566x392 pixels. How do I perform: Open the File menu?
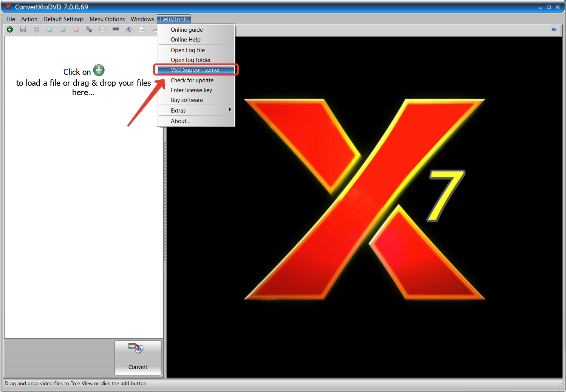point(11,19)
